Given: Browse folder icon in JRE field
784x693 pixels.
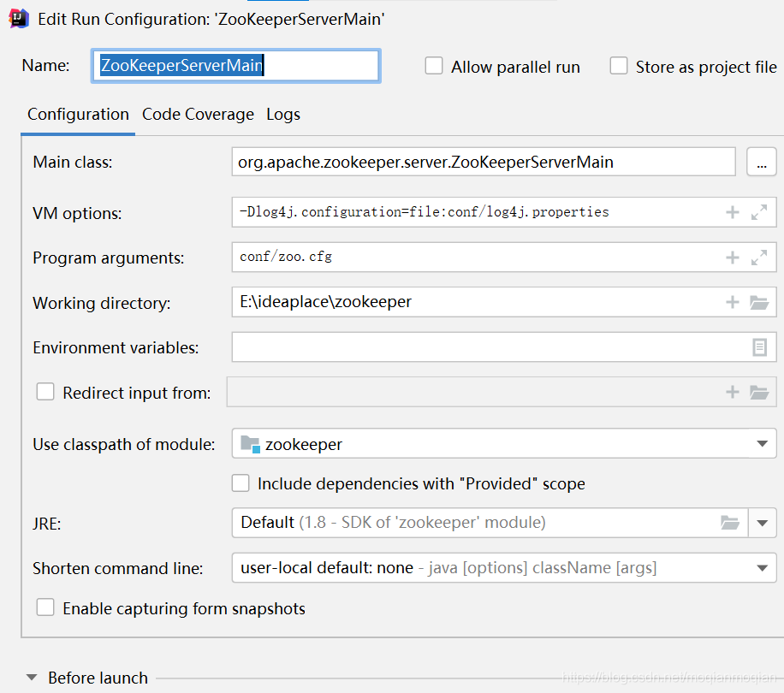Looking at the screenshot, I should (x=729, y=523).
